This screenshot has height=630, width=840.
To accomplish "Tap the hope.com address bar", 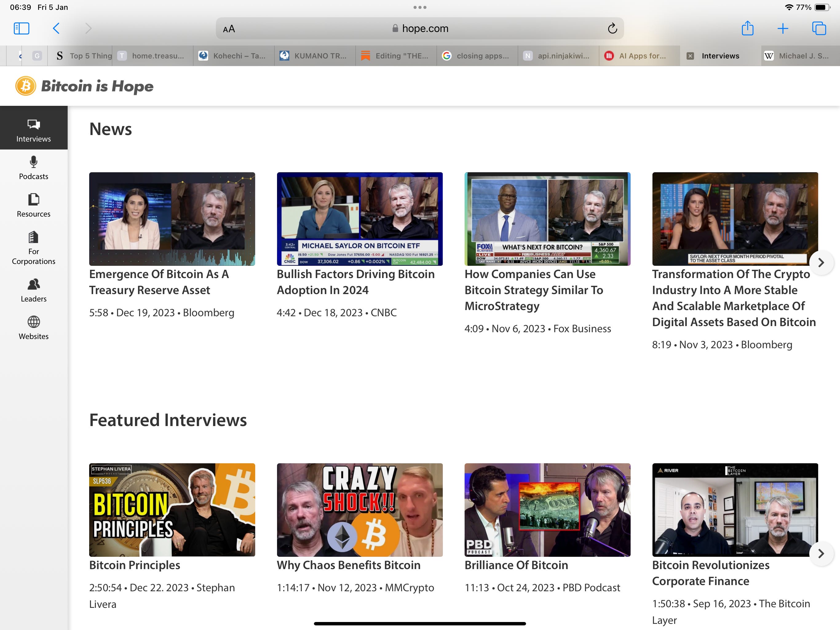I will [420, 29].
